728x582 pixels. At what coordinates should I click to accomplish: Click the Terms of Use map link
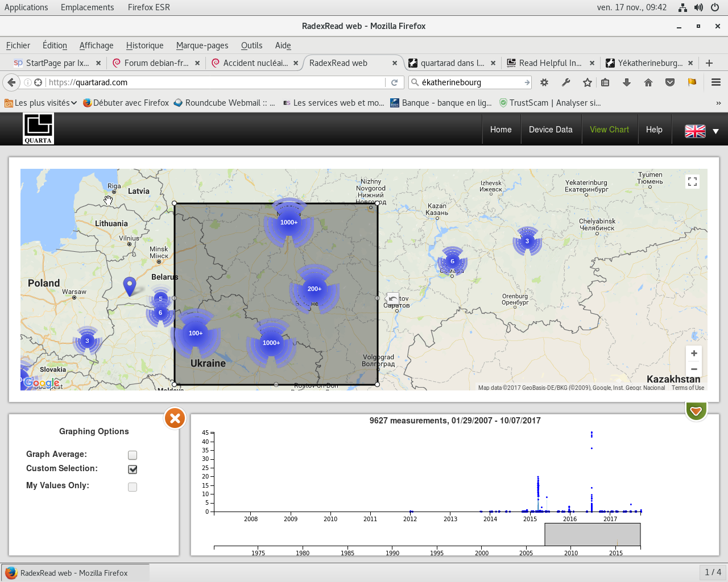coord(688,388)
